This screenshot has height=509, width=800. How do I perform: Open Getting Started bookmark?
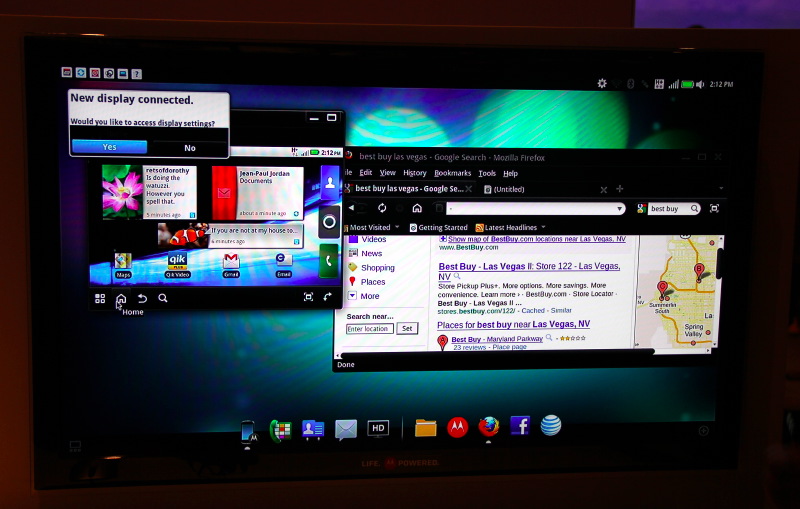[x=439, y=227]
